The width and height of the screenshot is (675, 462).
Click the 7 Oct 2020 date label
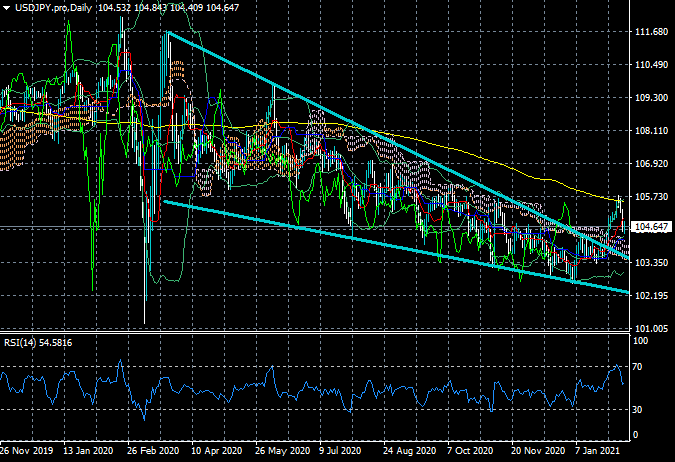coord(470,451)
